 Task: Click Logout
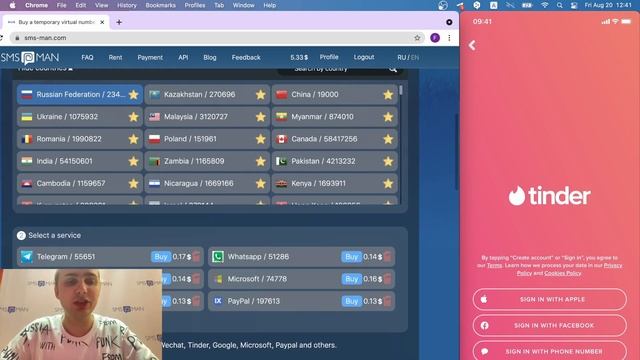[x=364, y=57]
